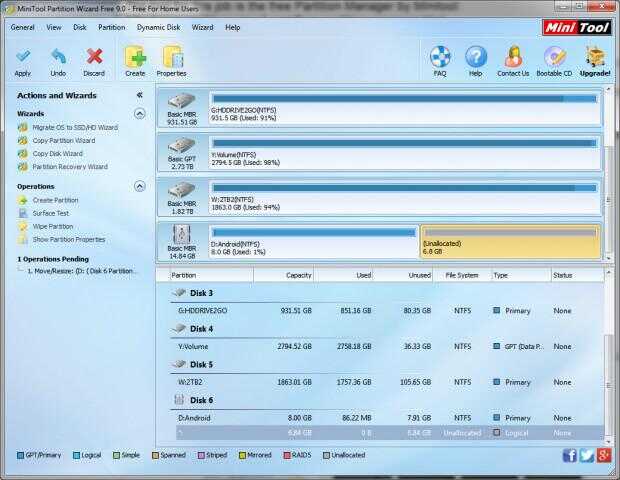
Task: Launch the Copy Partition Wizard
Action: pos(64,140)
